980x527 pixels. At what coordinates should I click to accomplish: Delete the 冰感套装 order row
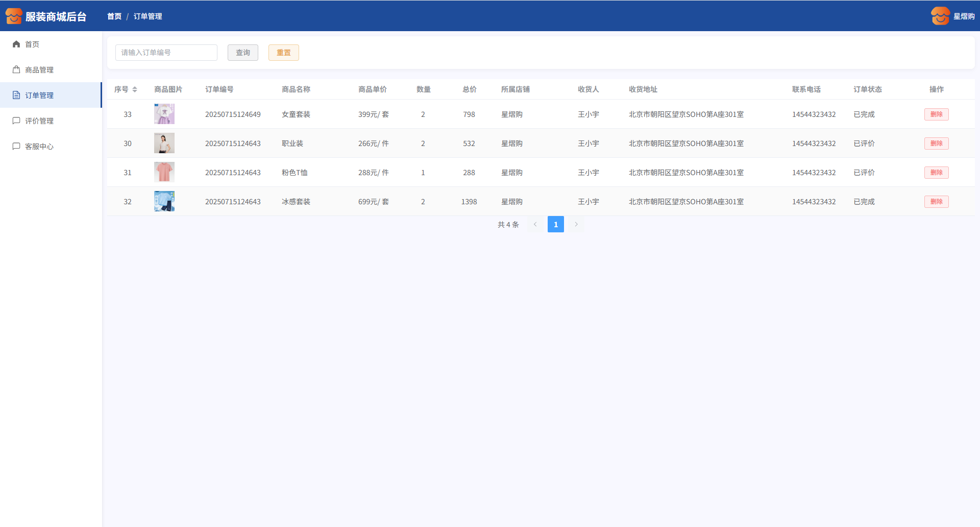click(x=936, y=202)
